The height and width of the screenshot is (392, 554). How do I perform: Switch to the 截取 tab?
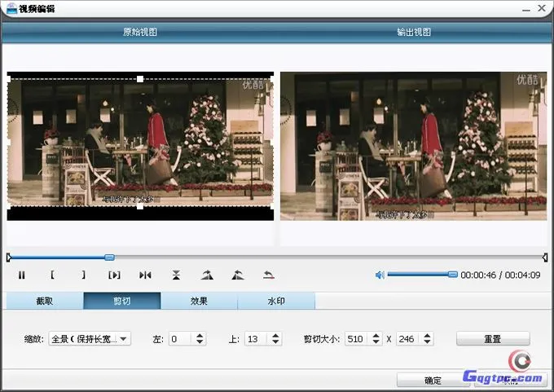click(x=45, y=301)
